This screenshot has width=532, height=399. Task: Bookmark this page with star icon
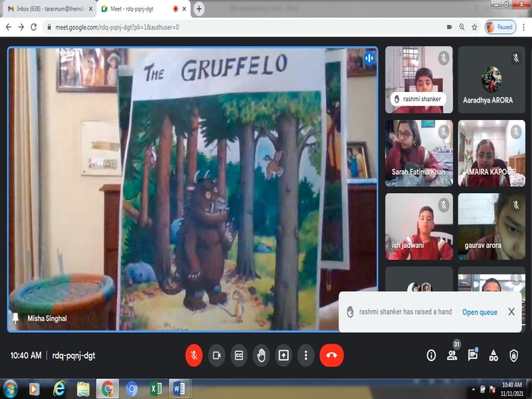tap(474, 27)
